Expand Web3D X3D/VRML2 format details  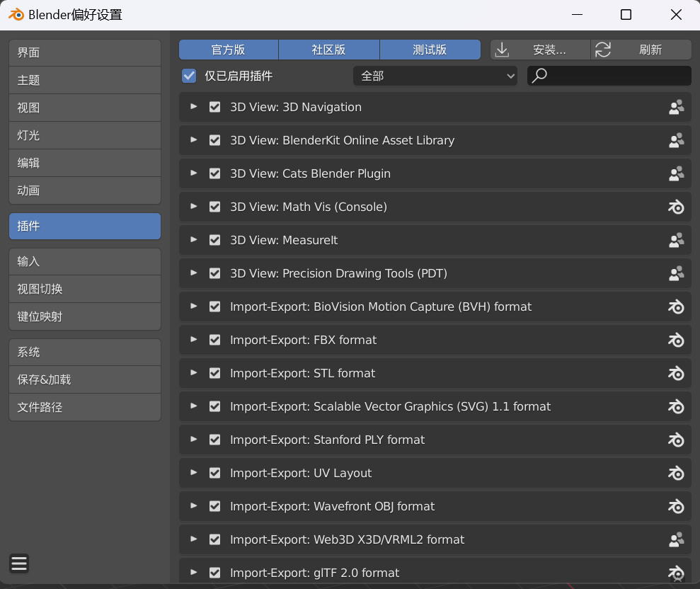coord(193,539)
